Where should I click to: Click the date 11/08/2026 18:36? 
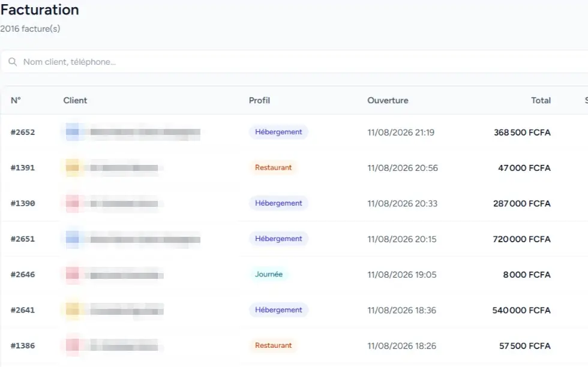click(401, 311)
